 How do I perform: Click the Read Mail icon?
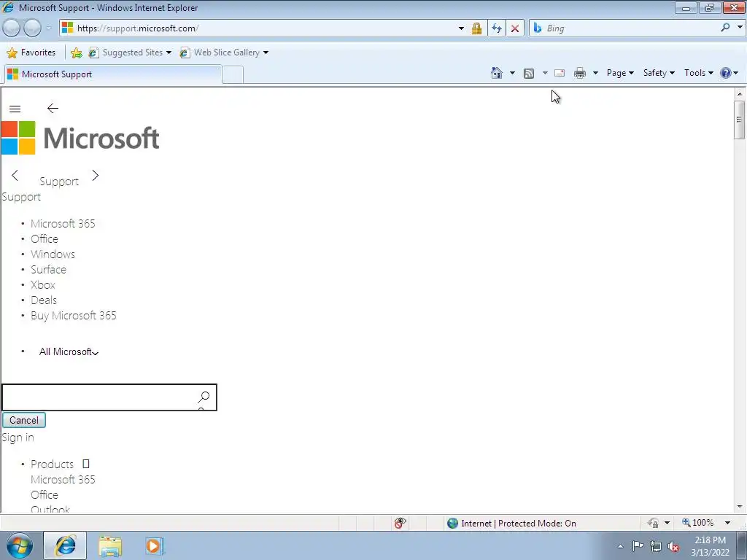(560, 73)
